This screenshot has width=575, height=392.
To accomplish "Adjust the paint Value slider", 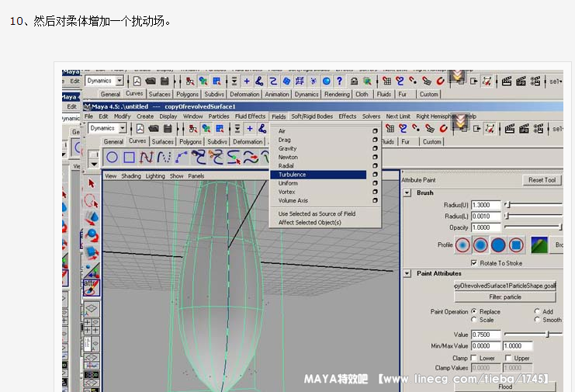I will [547, 334].
